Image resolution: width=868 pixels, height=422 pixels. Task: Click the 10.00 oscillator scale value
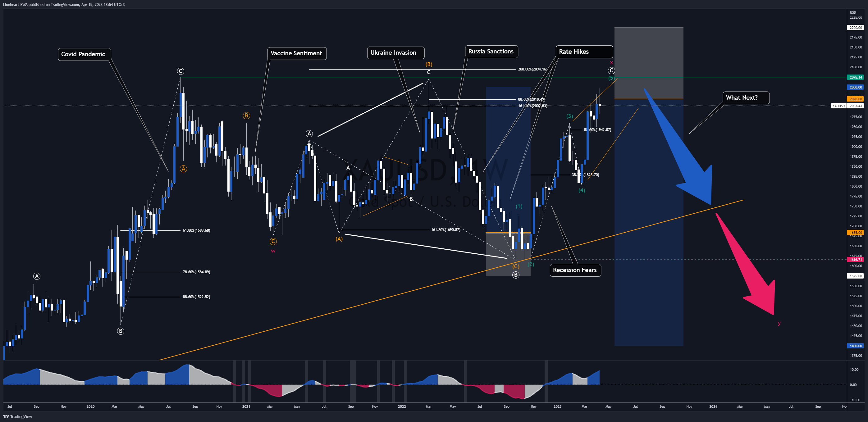tap(854, 370)
